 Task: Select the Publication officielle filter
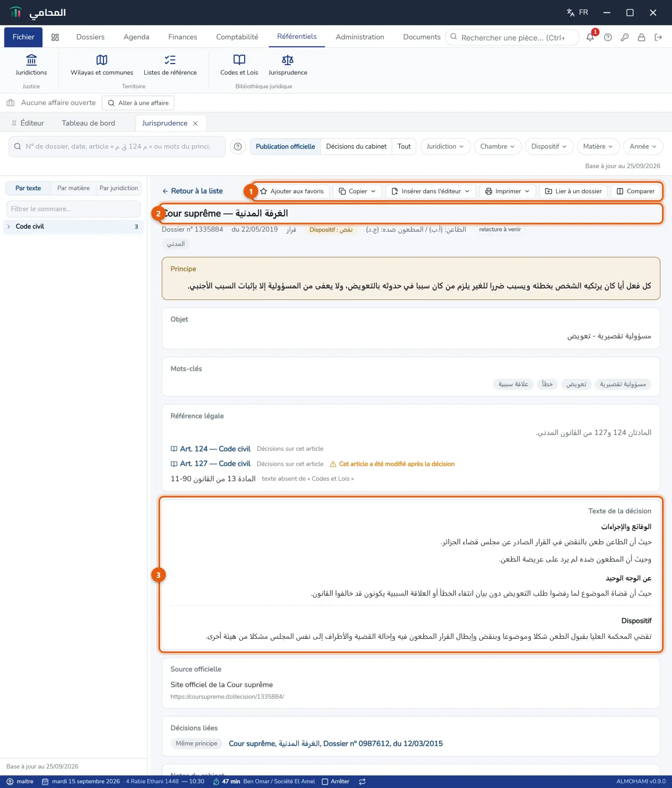[286, 146]
